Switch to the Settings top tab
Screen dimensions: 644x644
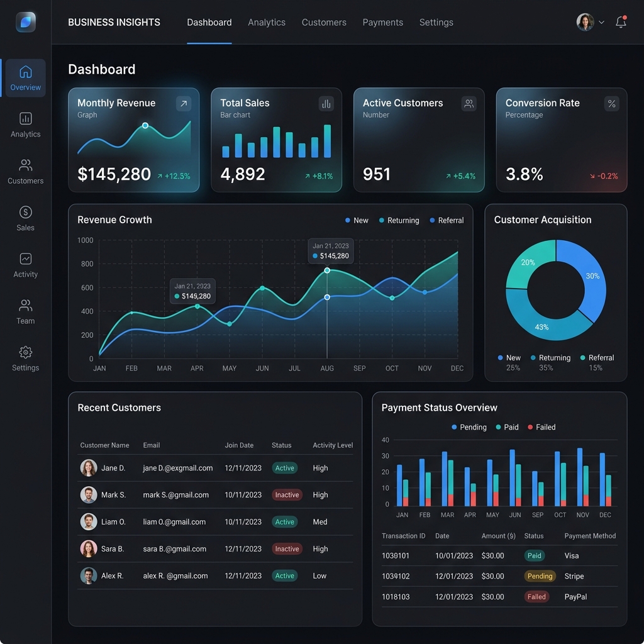coord(436,22)
